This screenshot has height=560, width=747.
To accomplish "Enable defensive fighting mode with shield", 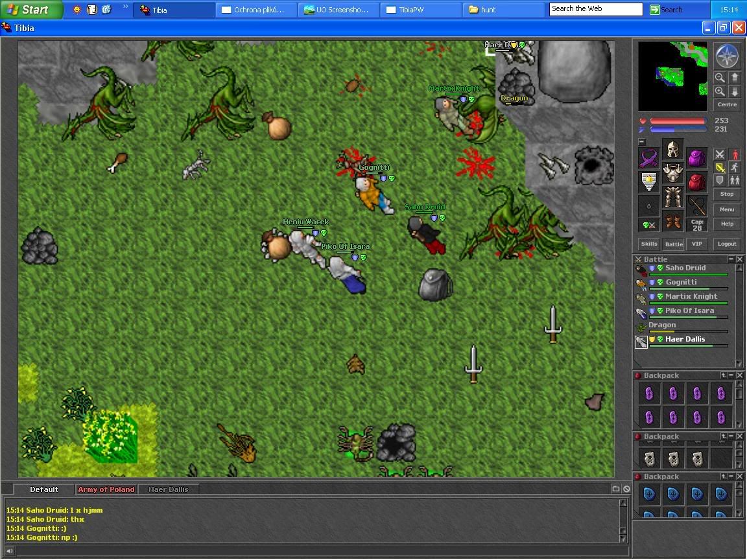I will click(x=719, y=180).
